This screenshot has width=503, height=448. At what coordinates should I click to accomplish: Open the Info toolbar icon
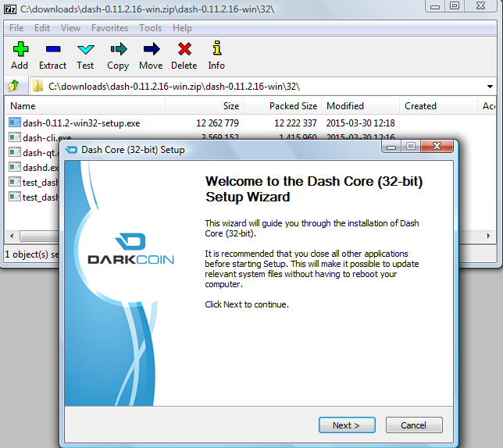pyautogui.click(x=217, y=48)
